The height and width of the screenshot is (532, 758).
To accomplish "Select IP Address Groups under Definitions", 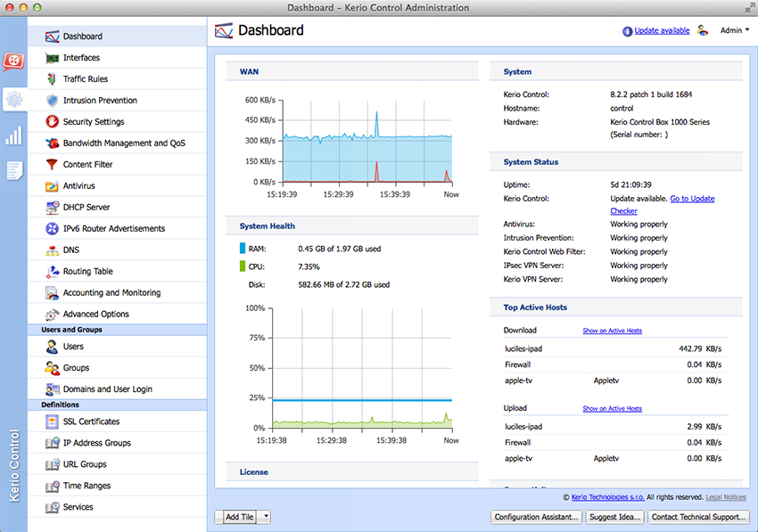I will pos(118,443).
